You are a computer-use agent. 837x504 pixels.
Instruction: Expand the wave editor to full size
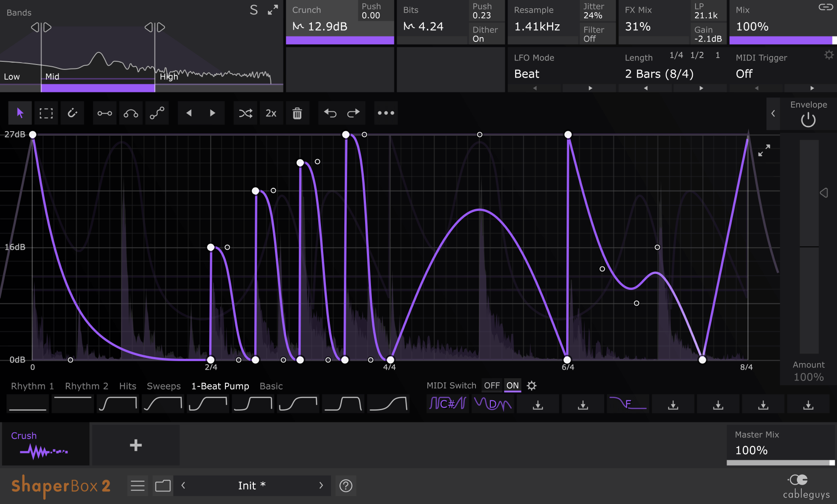764,151
